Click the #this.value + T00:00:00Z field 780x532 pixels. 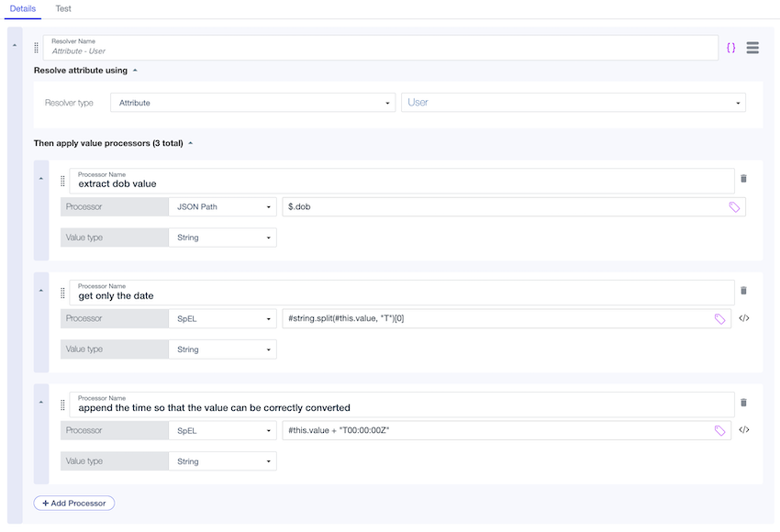(x=507, y=430)
